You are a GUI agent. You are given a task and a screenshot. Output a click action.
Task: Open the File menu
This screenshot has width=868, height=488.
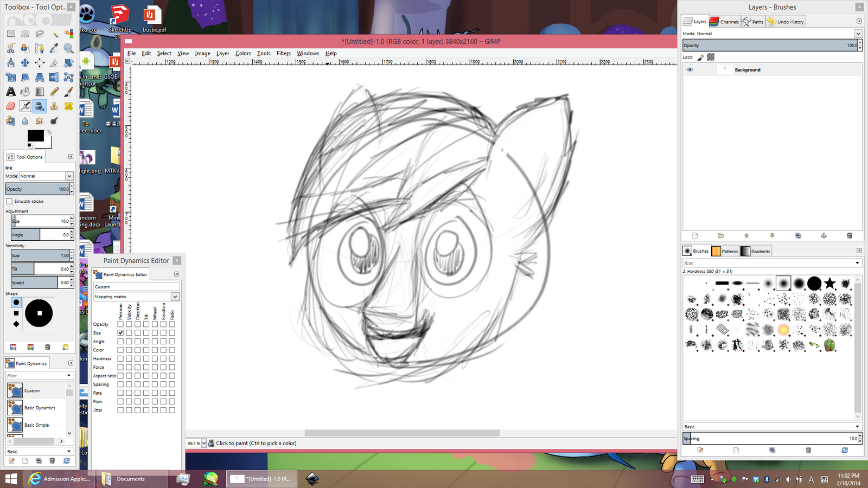point(131,53)
